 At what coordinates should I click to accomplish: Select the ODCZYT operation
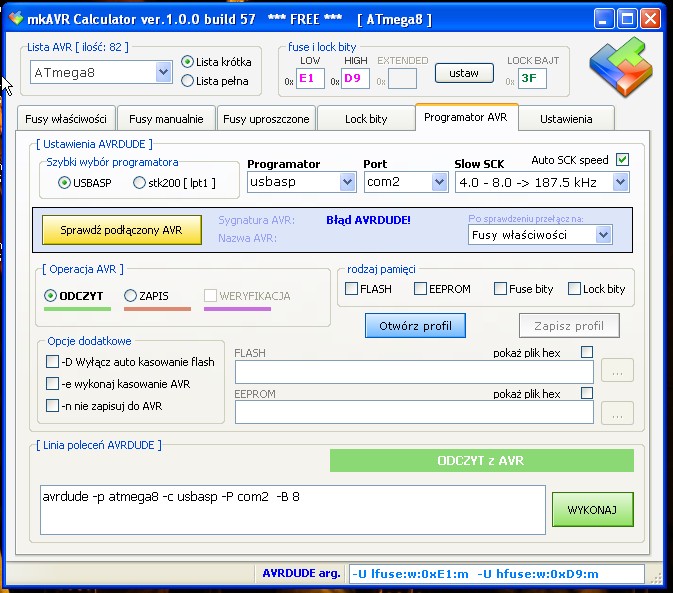point(50,296)
